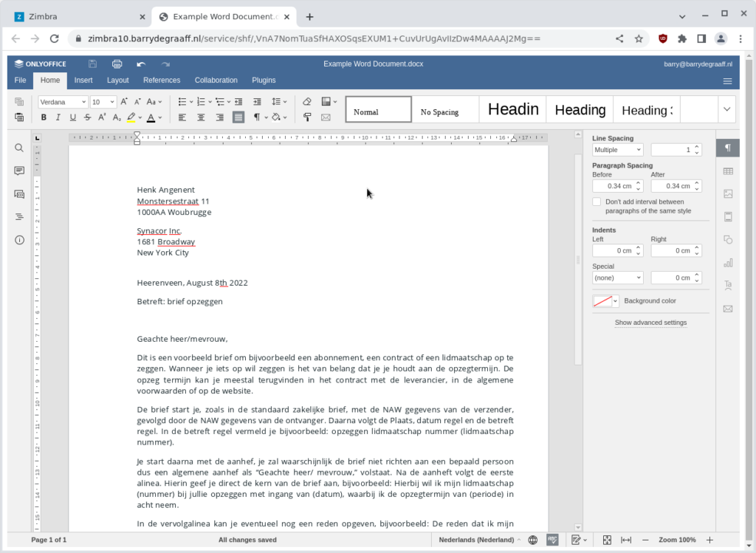
Task: Open Paragraph Settings in the right sidebar
Action: click(728, 148)
